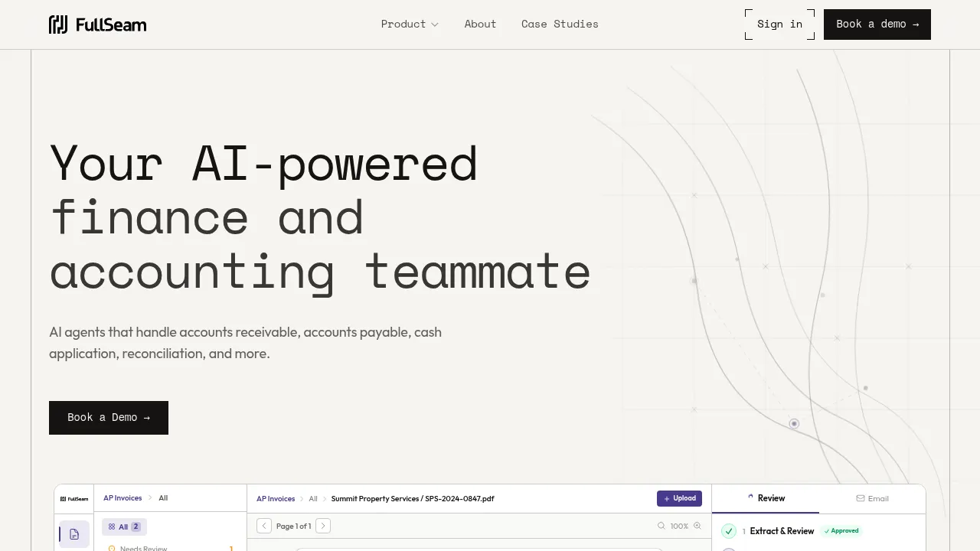Image resolution: width=980 pixels, height=551 pixels.
Task: Click the FullSeam logo in the header
Action: pos(97,24)
